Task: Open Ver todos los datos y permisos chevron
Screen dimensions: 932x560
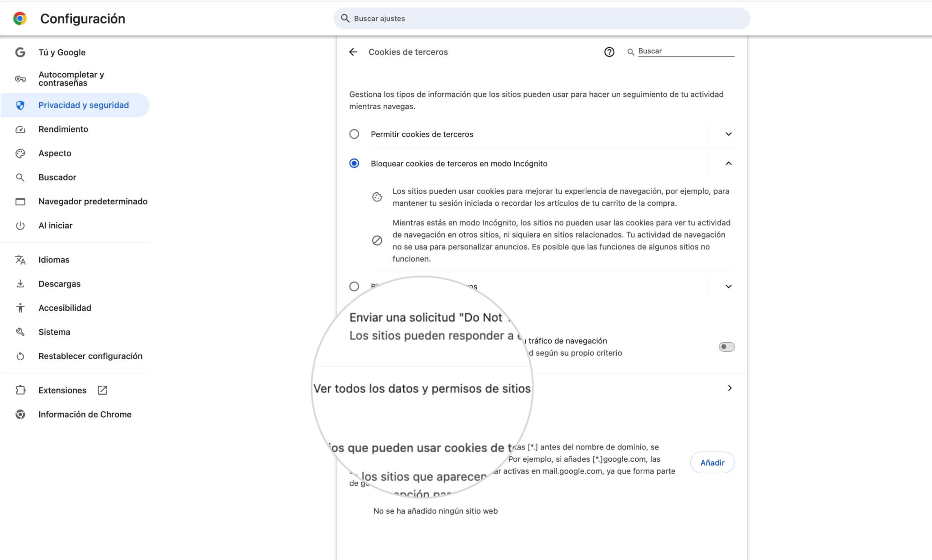Action: pos(729,388)
